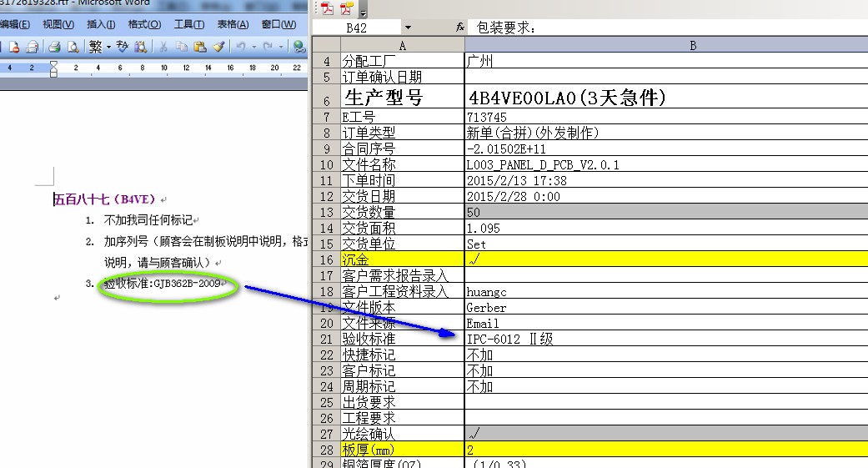The width and height of the screenshot is (868, 468).
Task: Click cell showing -2.01502E+11
Action: 666,148
